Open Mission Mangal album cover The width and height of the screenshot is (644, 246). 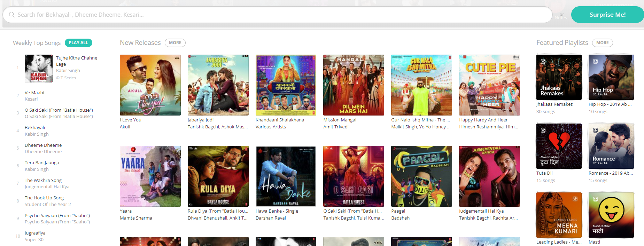pos(354,85)
